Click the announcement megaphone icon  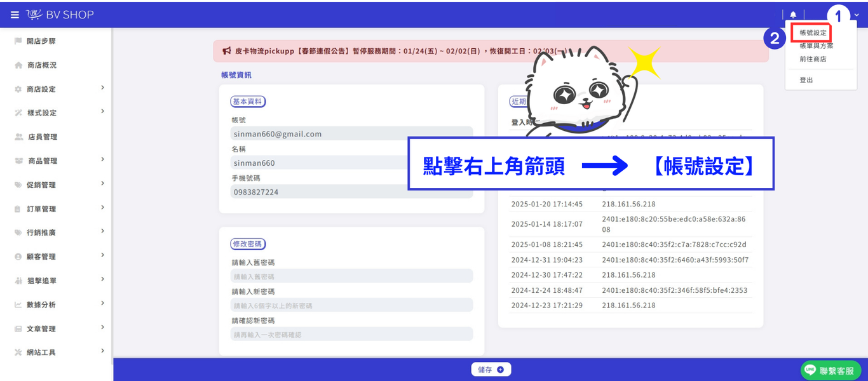click(226, 51)
